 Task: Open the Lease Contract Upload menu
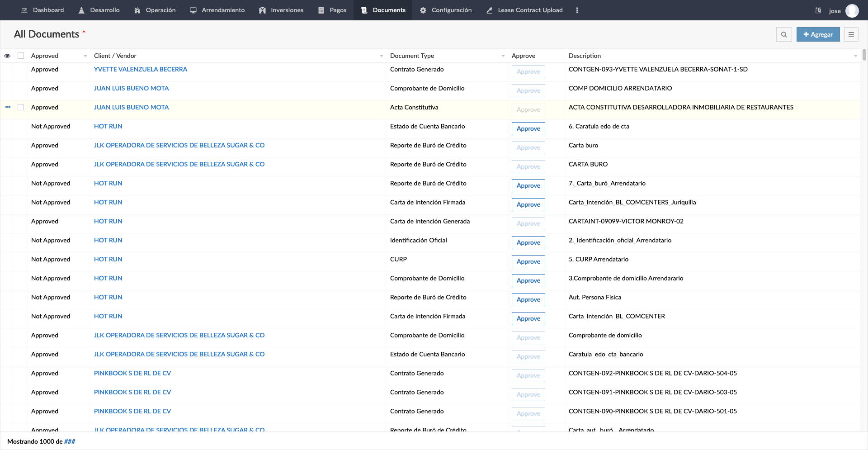[x=524, y=10]
